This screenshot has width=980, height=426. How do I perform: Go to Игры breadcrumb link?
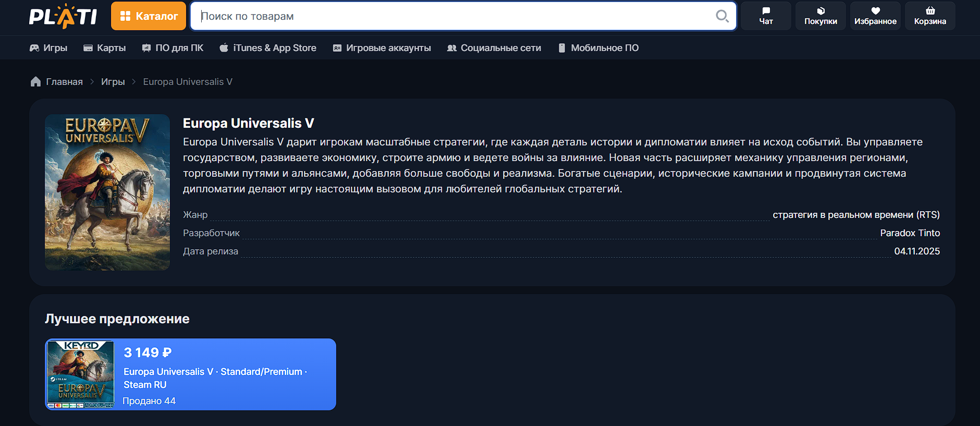click(113, 82)
